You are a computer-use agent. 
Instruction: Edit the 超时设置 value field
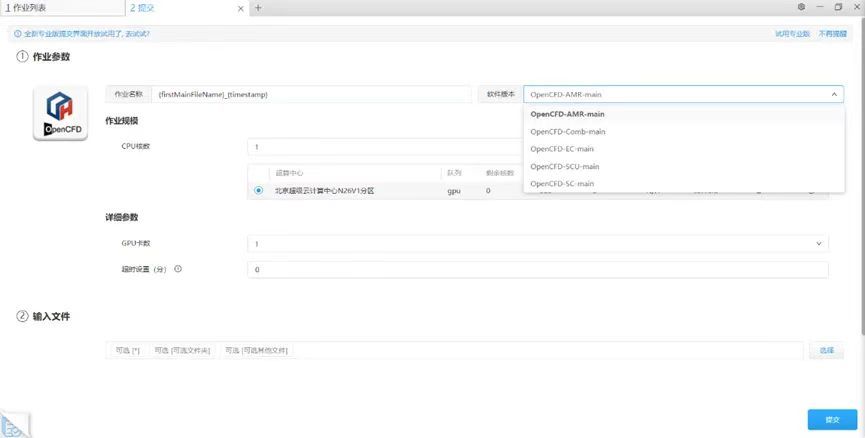pos(537,270)
